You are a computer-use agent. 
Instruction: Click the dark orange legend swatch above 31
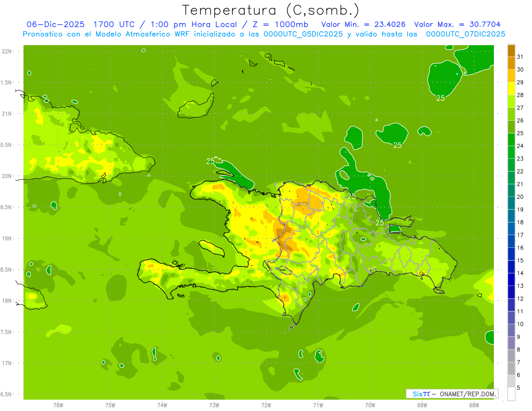coord(511,51)
